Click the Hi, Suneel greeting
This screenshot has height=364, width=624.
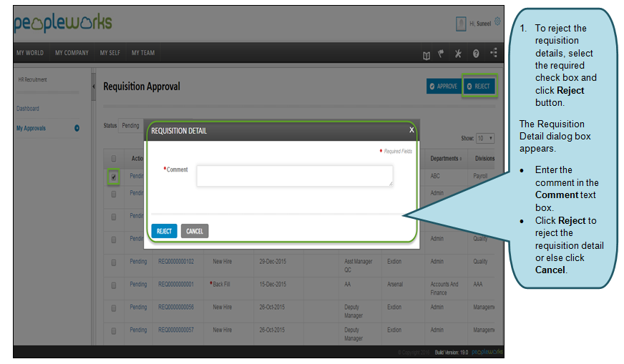click(x=480, y=24)
